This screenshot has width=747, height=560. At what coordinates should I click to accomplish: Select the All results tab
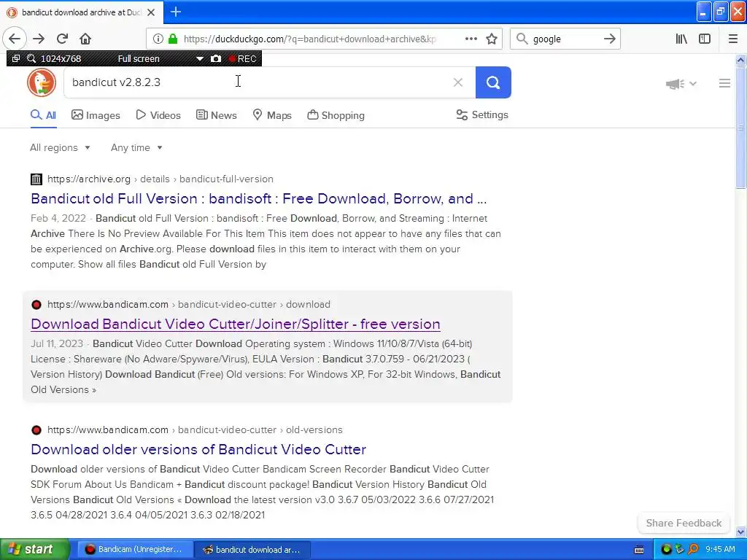[x=43, y=115]
